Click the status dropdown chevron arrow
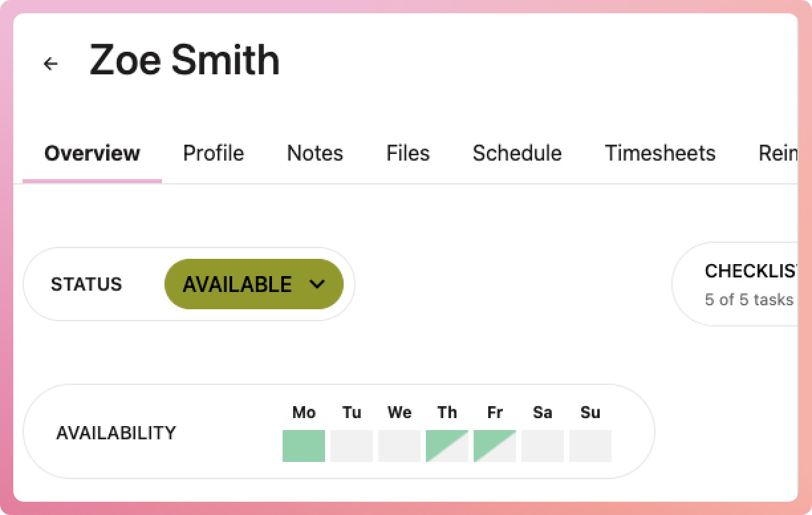Viewport: 812px width, 515px height. point(318,284)
